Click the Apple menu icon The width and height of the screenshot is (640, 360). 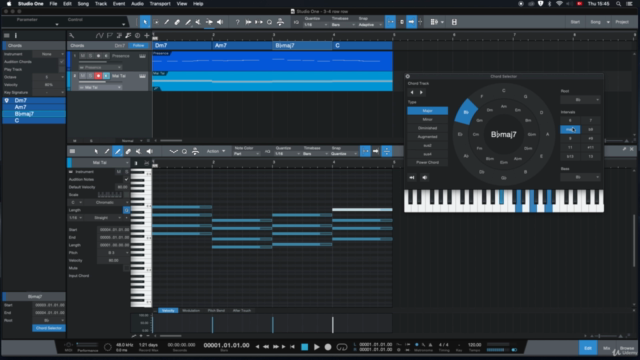coord(9,4)
